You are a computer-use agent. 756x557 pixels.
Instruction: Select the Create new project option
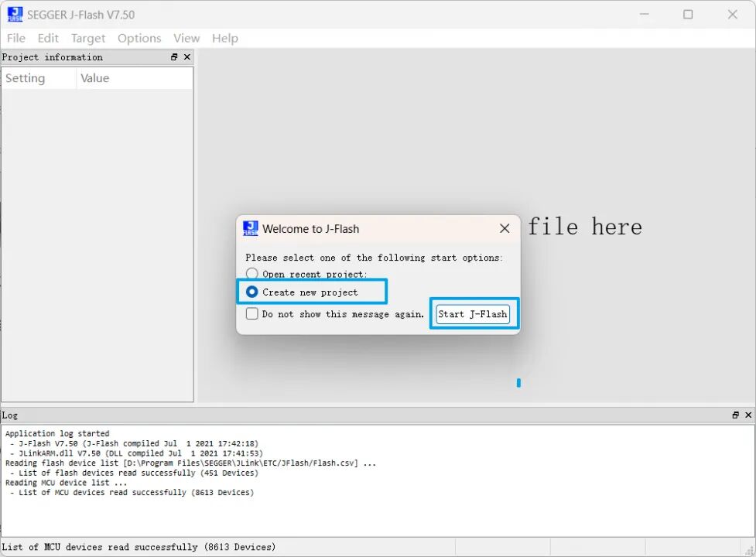pos(252,292)
